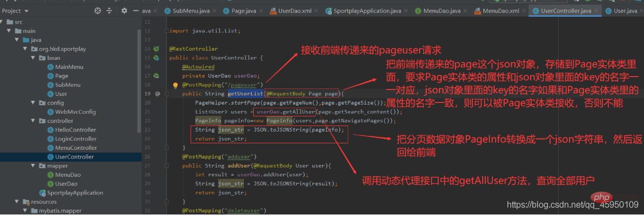This screenshot has height=215, width=644.
Task: Open Project panel settings gear
Action: tap(124, 11)
